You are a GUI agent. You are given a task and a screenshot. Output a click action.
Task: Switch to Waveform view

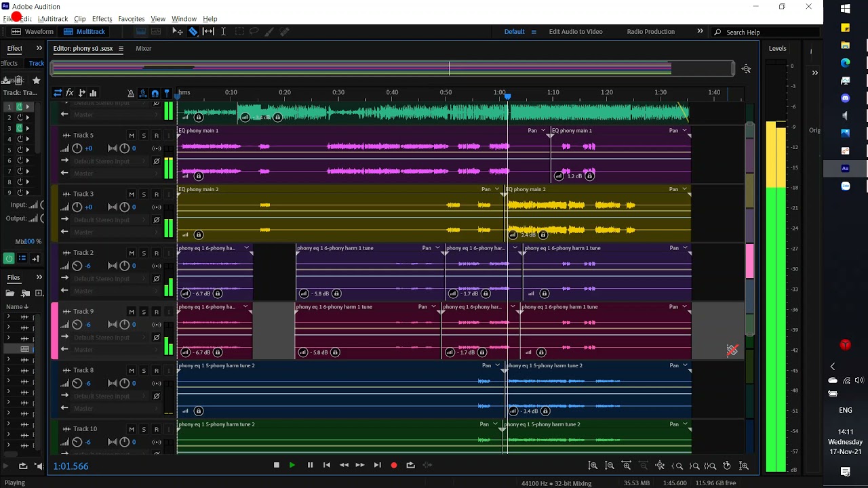tap(33, 32)
